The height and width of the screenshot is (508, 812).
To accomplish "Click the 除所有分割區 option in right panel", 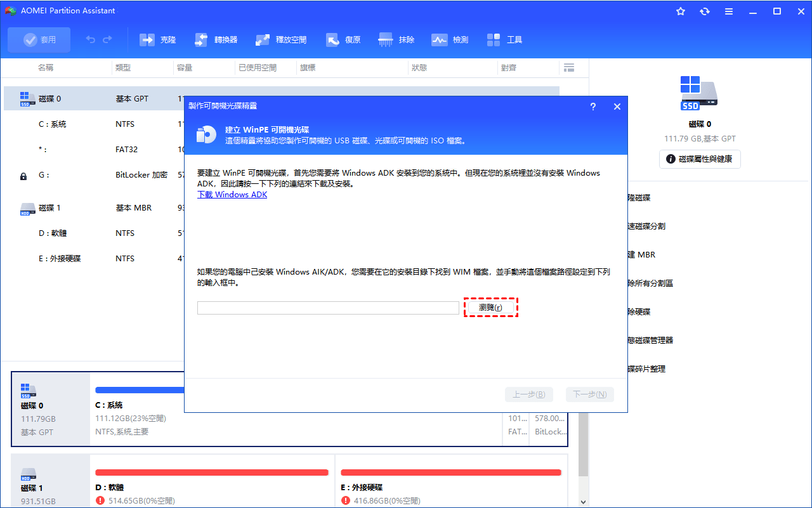I will point(650,283).
